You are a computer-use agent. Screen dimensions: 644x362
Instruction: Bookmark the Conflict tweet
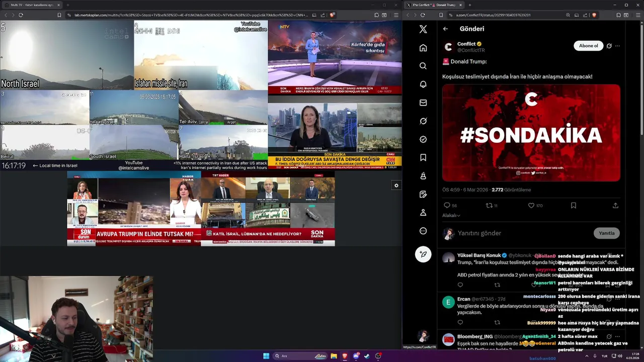coord(573,206)
